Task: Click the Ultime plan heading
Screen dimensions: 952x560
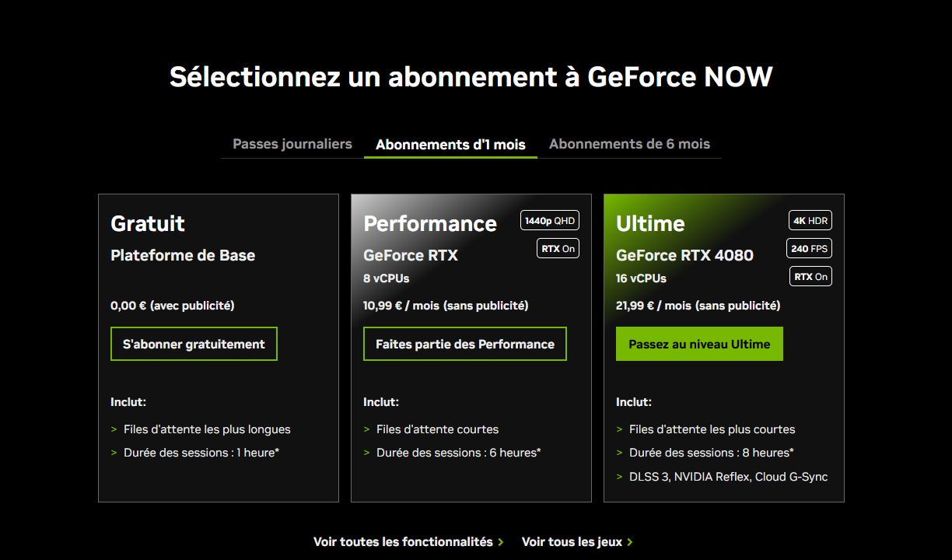Action: [x=650, y=224]
